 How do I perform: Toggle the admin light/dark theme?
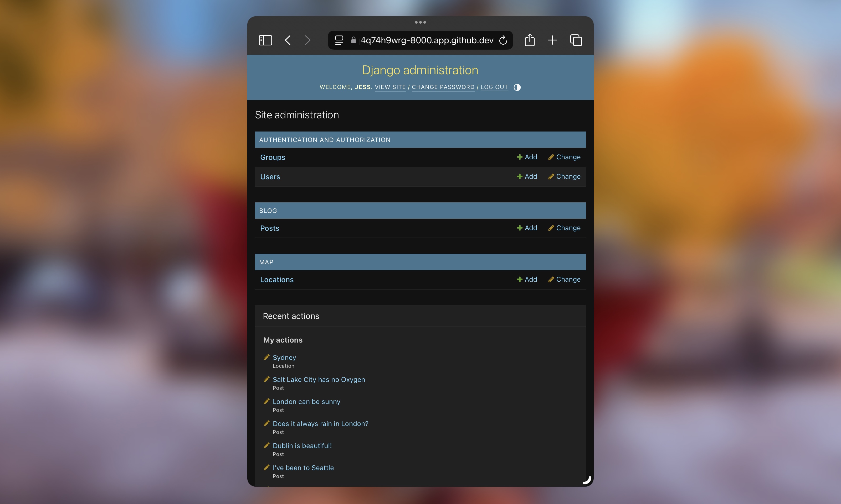[517, 87]
